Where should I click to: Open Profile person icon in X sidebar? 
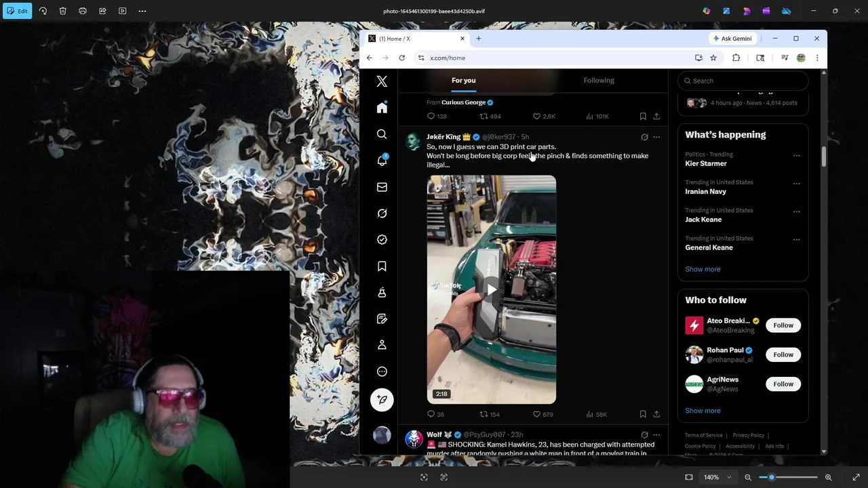pos(382,345)
